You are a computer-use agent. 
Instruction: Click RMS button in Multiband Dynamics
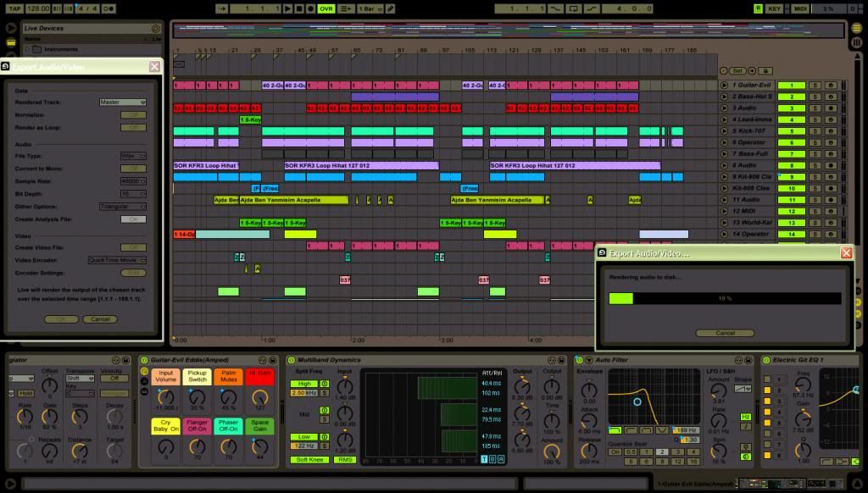point(345,460)
